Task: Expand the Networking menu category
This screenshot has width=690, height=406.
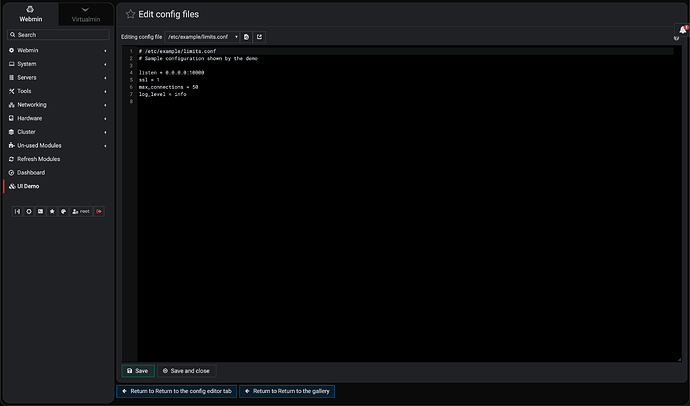Action: pos(58,105)
